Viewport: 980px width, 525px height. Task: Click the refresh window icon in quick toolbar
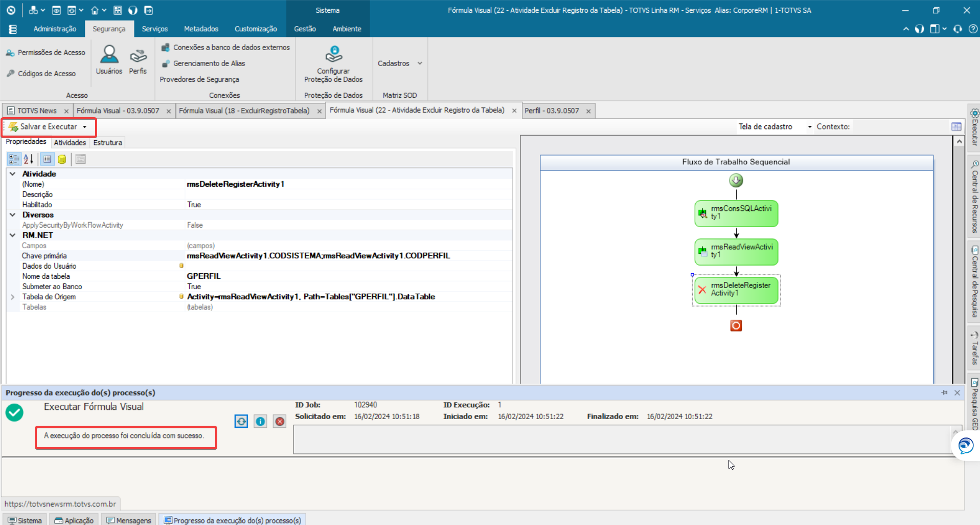pyautogui.click(x=72, y=10)
